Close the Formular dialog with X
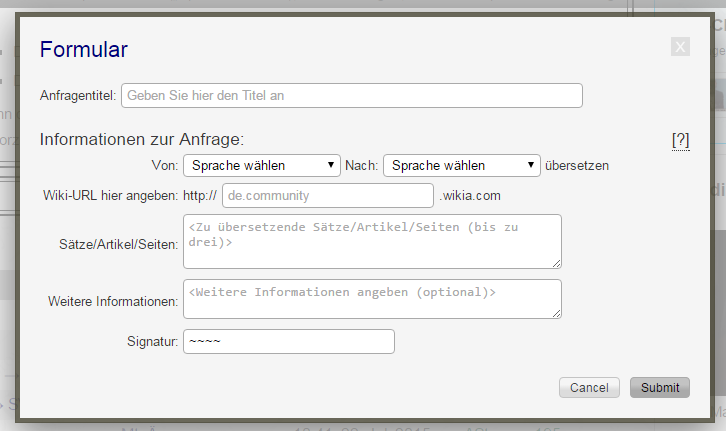Screen dimensions: 726x431 pos(680,47)
